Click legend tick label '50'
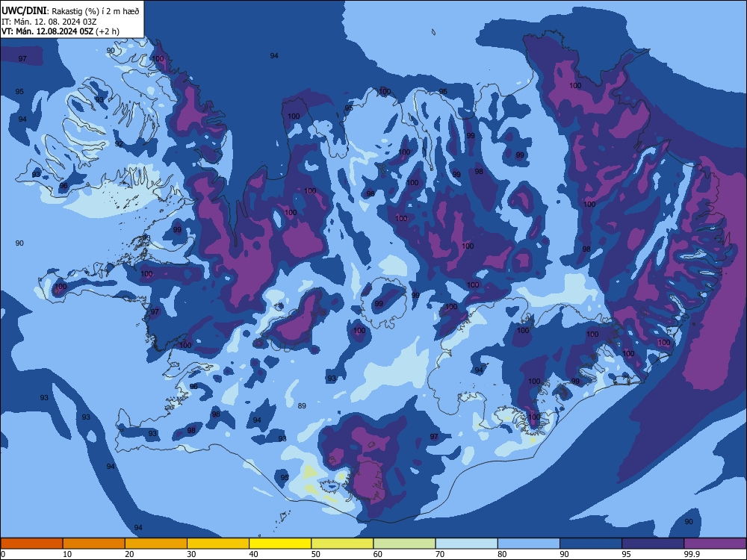Viewport: 747px width, 560px height. coord(315,554)
